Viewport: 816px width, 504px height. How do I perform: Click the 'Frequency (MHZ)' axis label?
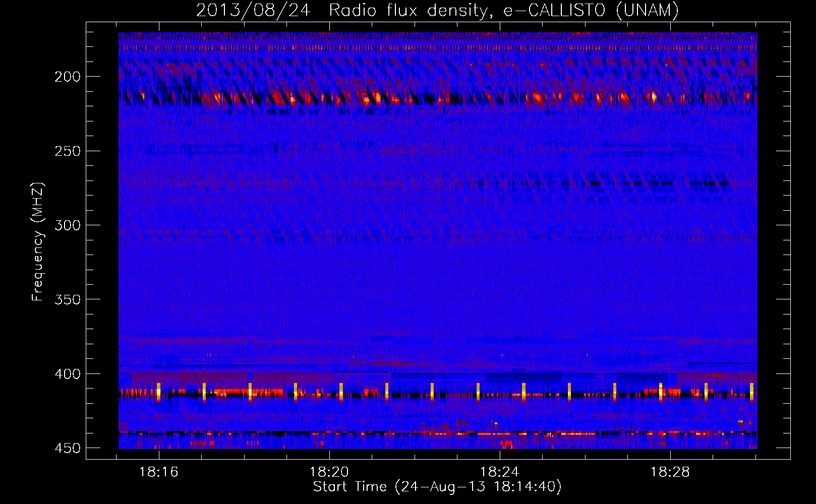tap(38, 242)
